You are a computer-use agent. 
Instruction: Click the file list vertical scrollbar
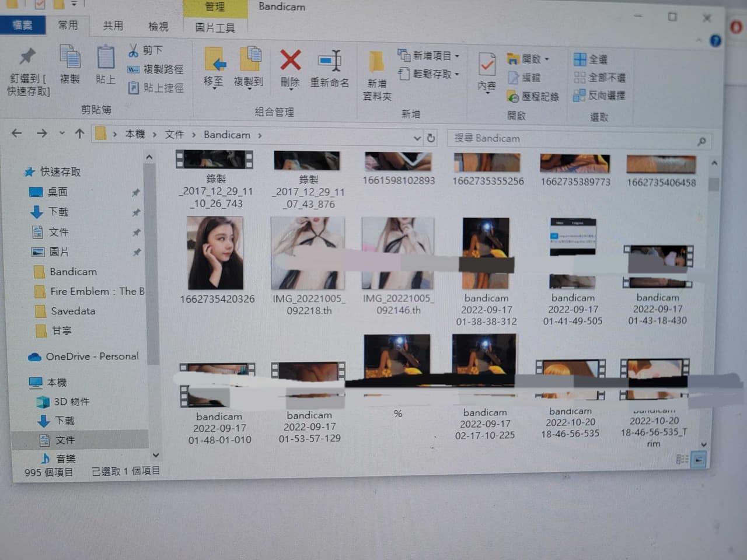[x=713, y=303]
